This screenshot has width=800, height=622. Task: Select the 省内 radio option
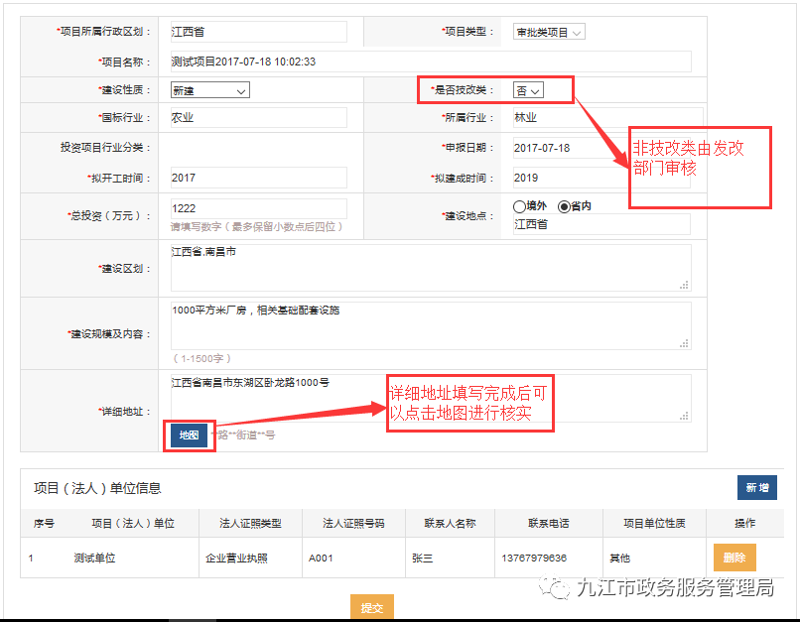click(564, 206)
